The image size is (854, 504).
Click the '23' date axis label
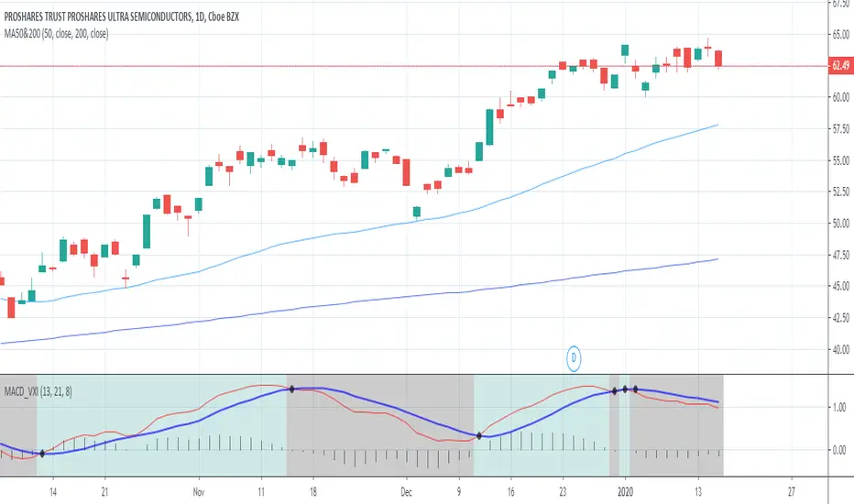click(x=563, y=492)
